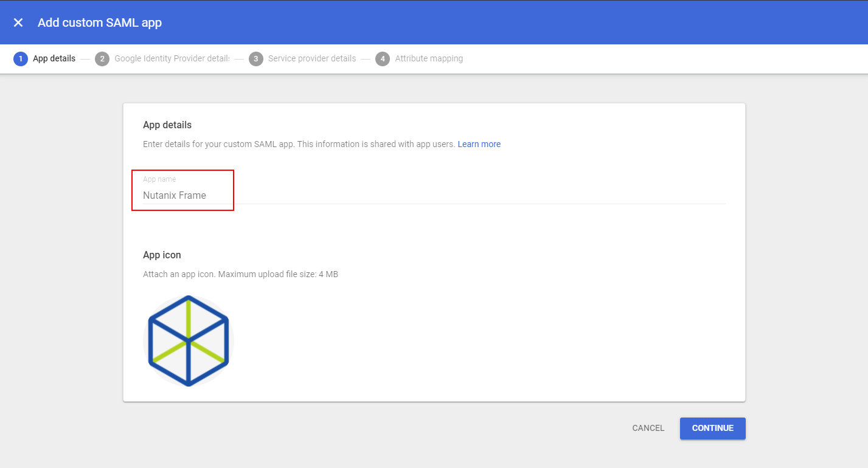
Task: Click the App icon section heading
Action: [x=162, y=255]
